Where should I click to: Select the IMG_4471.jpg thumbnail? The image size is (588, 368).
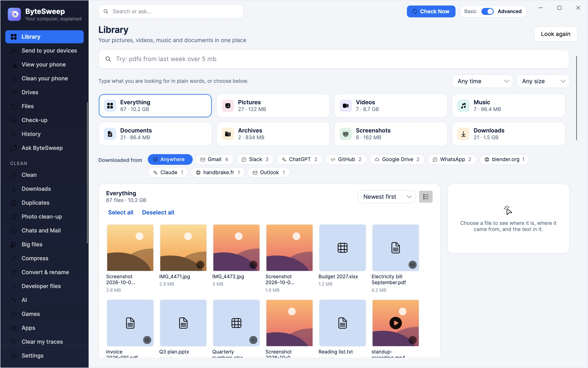[x=183, y=248]
